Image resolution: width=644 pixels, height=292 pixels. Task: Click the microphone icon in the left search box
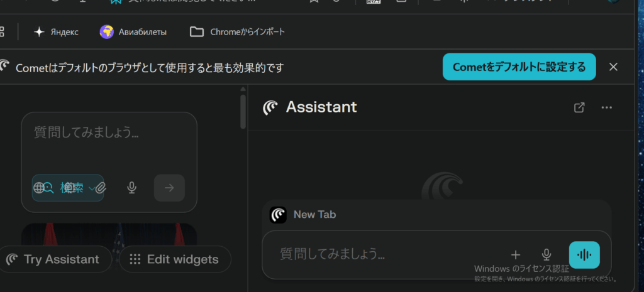pos(131,187)
